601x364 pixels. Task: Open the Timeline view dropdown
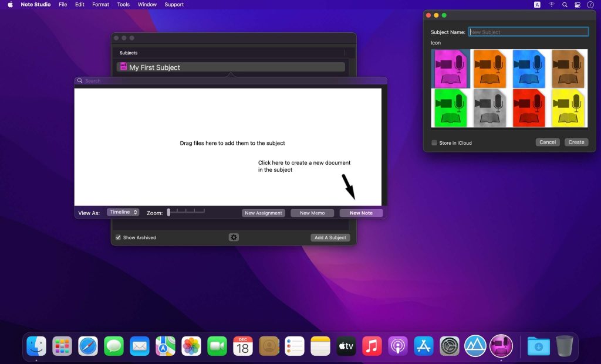(123, 212)
